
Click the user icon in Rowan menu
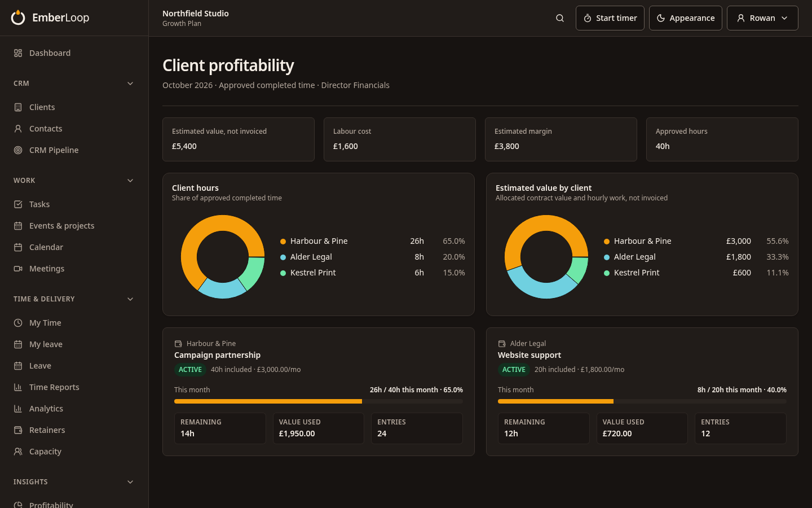click(741, 18)
